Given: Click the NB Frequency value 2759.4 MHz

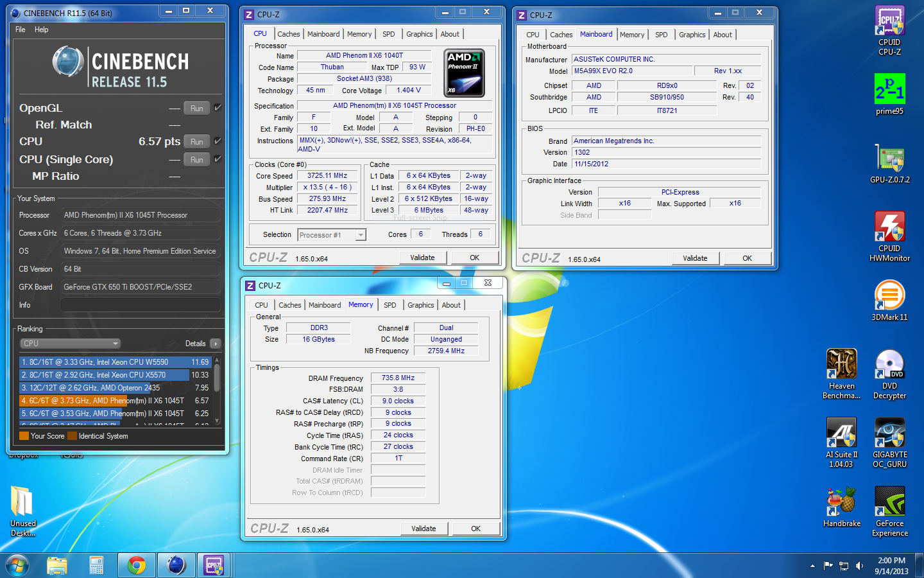Looking at the screenshot, I should [x=446, y=351].
